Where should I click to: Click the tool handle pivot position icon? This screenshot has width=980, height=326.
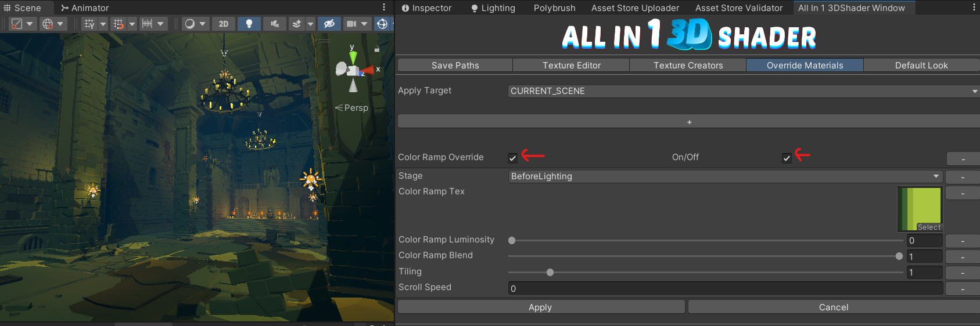coord(17,24)
